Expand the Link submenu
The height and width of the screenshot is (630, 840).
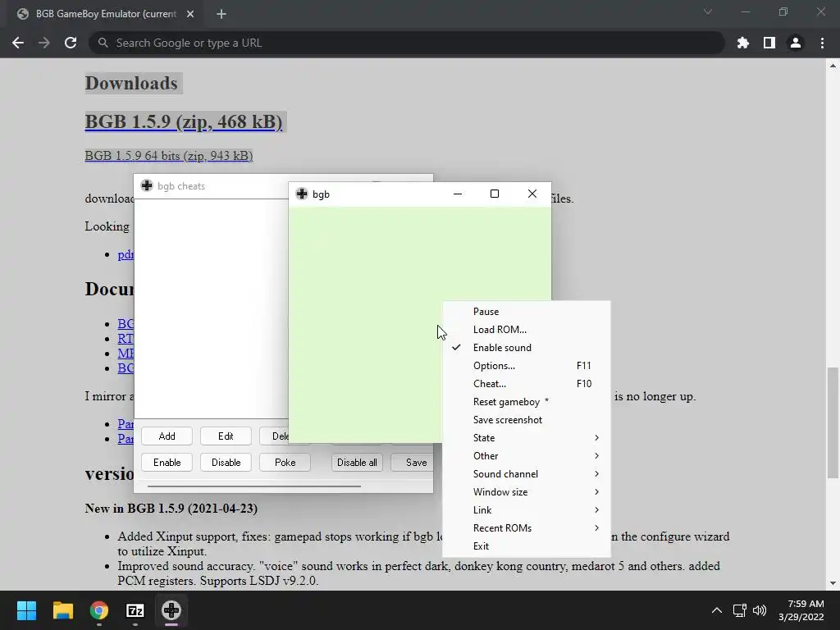pos(526,510)
